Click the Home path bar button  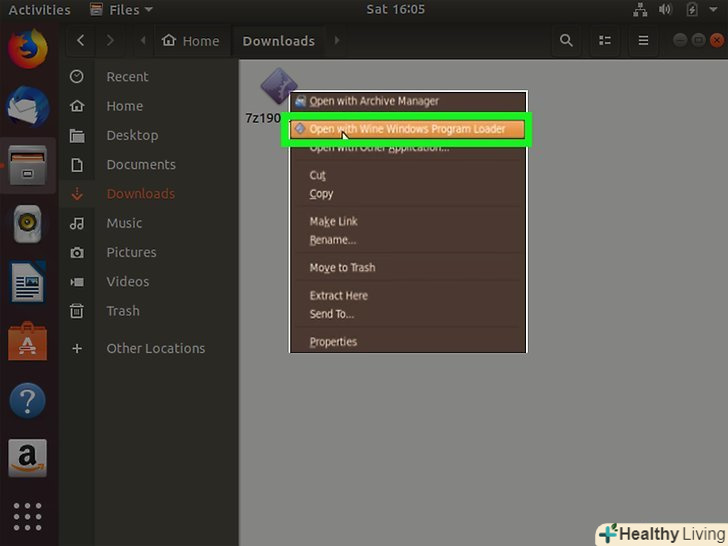(x=191, y=40)
